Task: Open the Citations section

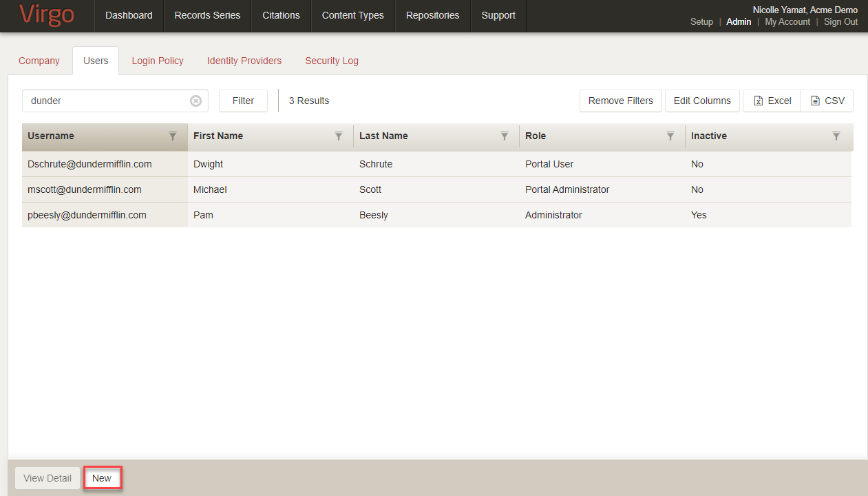Action: point(281,15)
